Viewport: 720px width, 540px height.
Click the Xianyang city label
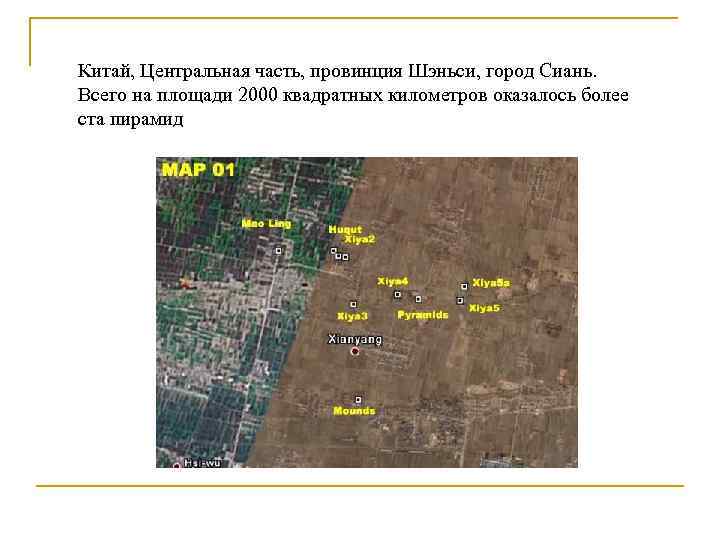pos(355,339)
